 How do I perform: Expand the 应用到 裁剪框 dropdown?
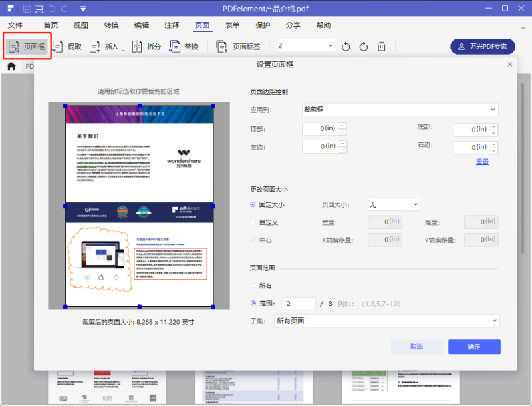pyautogui.click(x=399, y=109)
